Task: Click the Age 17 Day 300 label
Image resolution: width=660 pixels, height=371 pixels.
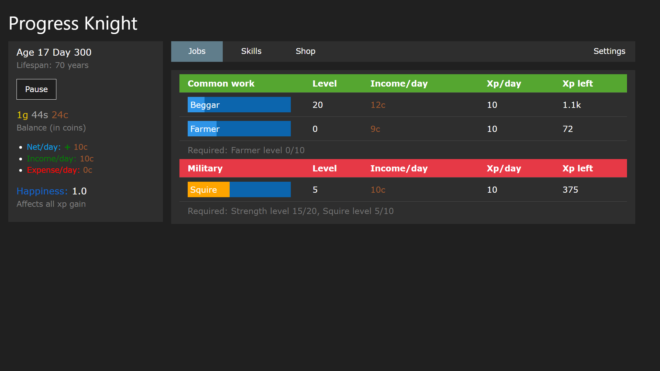Action: pyautogui.click(x=54, y=52)
